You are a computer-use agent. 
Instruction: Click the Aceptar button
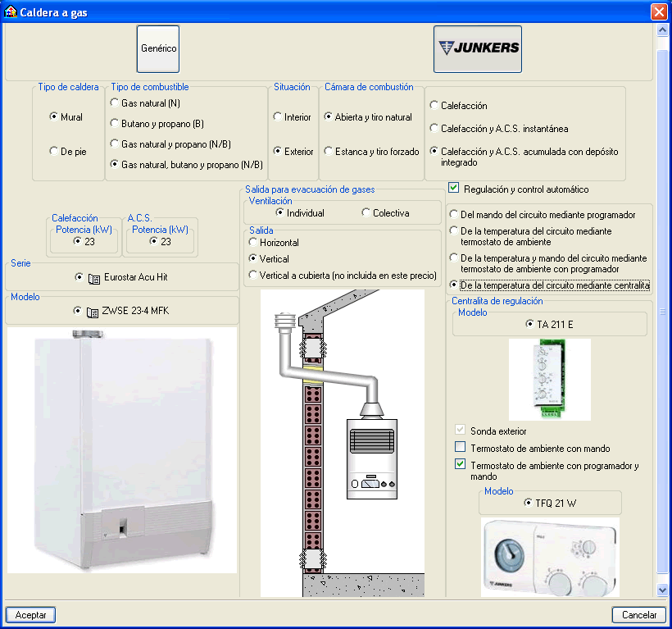[30, 615]
